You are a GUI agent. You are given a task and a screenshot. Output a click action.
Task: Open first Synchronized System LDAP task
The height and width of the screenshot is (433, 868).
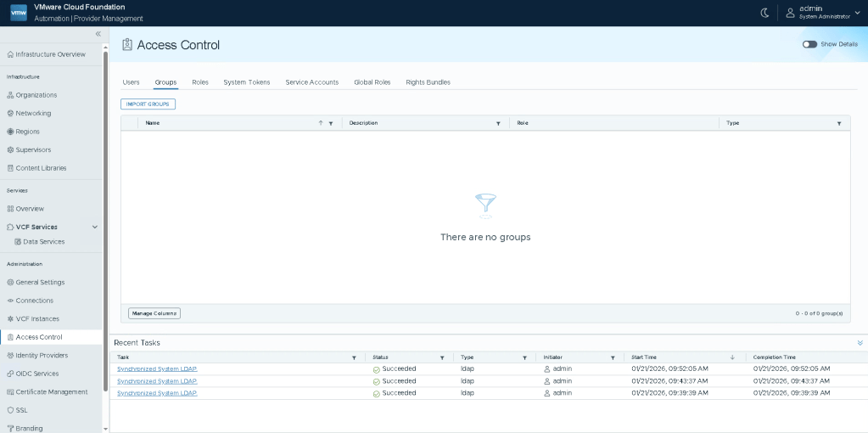coord(157,369)
